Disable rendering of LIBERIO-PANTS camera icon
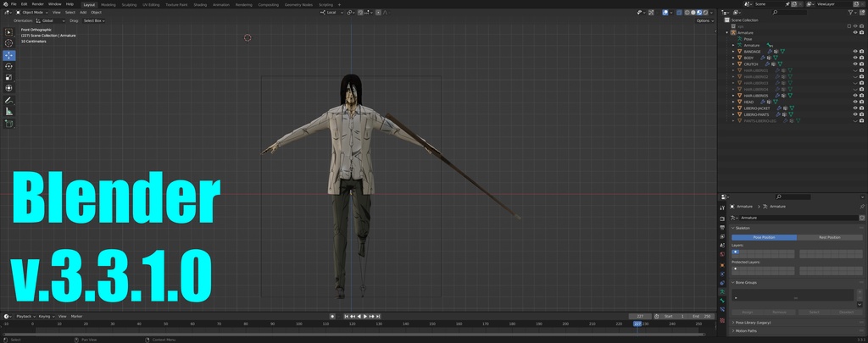 point(861,114)
